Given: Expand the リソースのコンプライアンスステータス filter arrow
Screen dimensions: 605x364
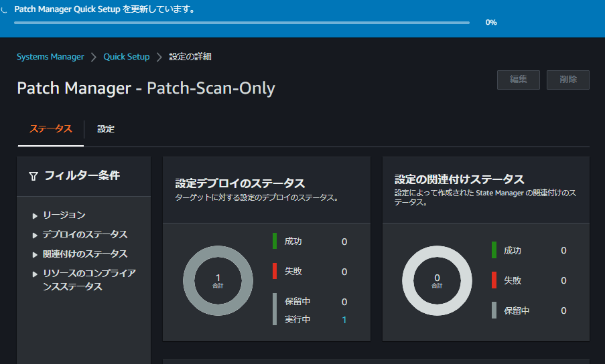Looking at the screenshot, I should (35, 274).
